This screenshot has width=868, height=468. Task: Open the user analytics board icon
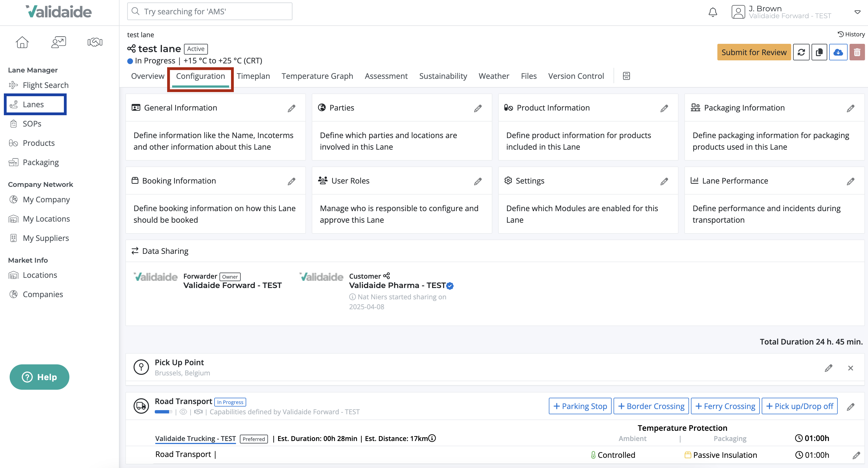[x=59, y=42]
